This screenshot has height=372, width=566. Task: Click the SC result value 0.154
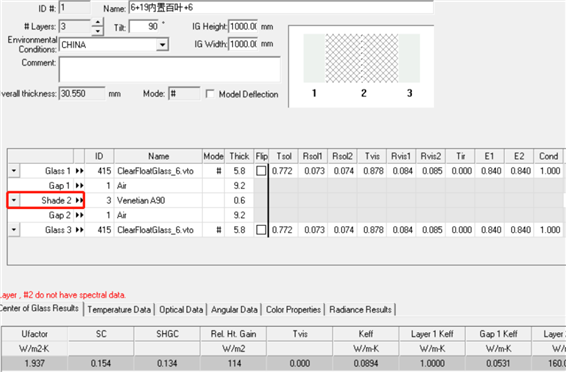[x=101, y=363]
